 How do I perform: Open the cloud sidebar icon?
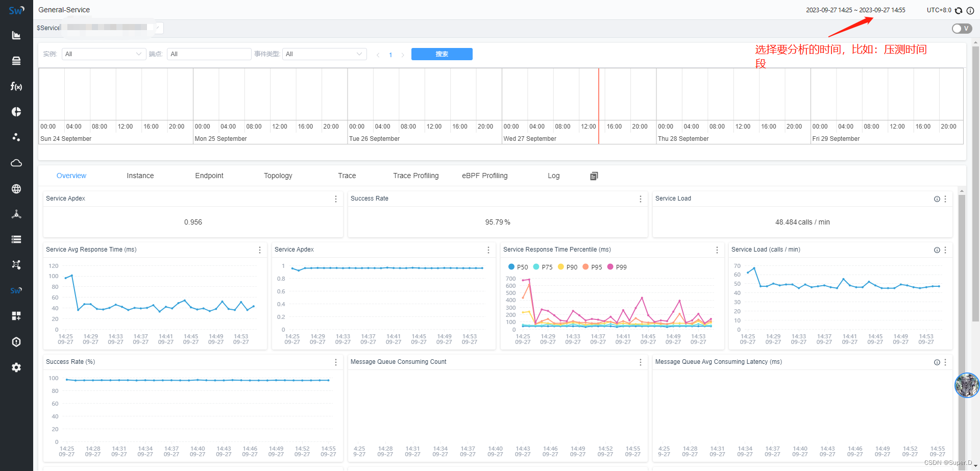click(16, 163)
